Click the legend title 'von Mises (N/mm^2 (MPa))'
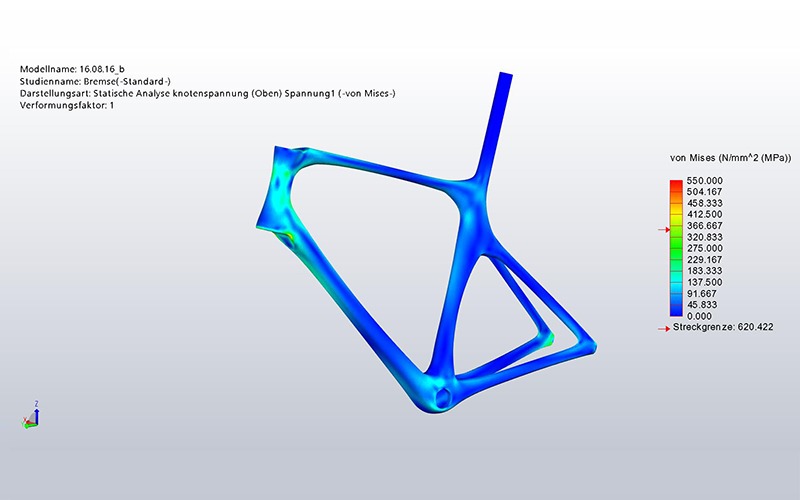Image resolution: width=800 pixels, height=500 pixels. [730, 159]
